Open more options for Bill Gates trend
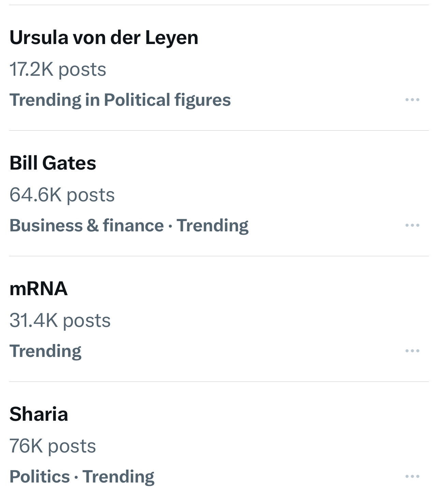 [412, 225]
